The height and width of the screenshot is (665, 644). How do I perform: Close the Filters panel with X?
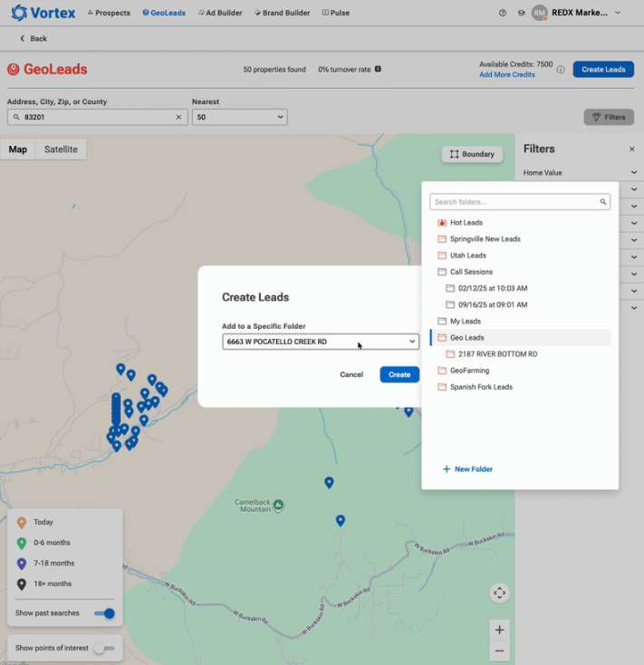632,149
